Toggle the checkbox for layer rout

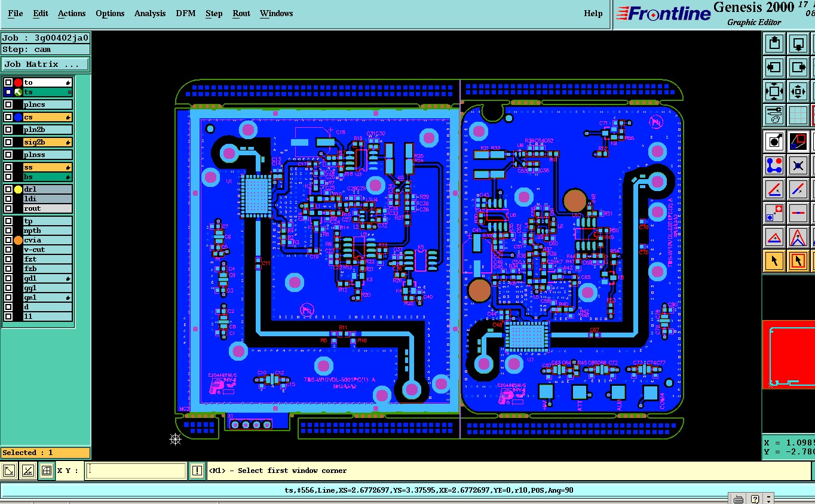click(8, 208)
